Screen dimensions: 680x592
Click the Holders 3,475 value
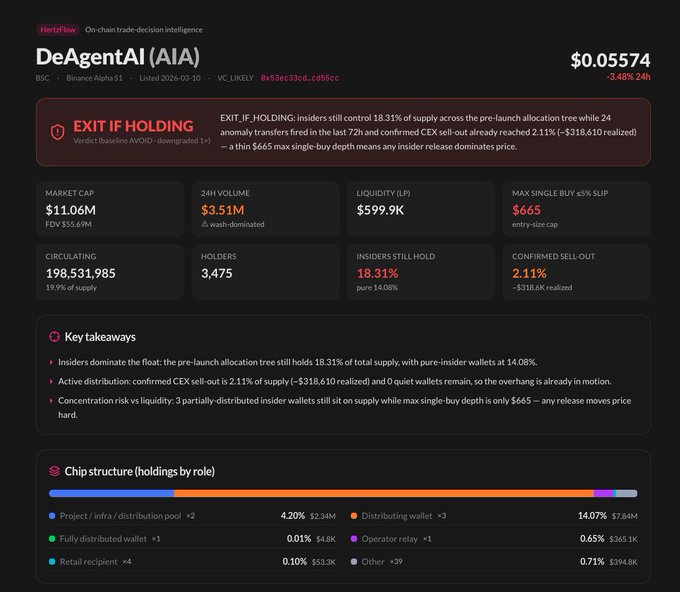pyautogui.click(x=216, y=273)
